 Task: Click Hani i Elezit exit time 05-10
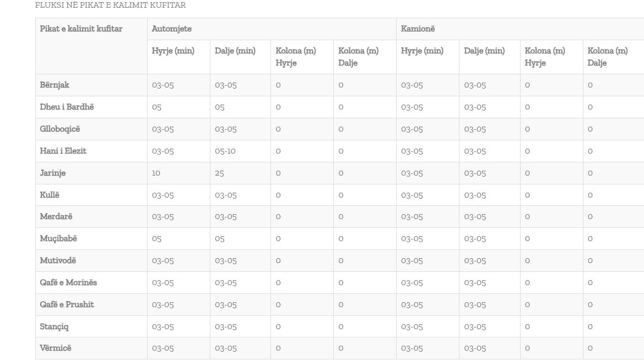tap(225, 151)
